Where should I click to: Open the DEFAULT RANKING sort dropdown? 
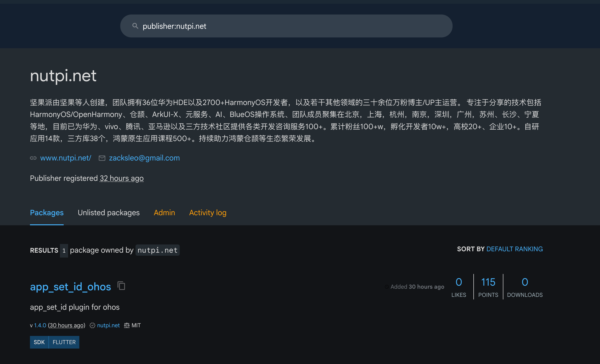[515, 249]
